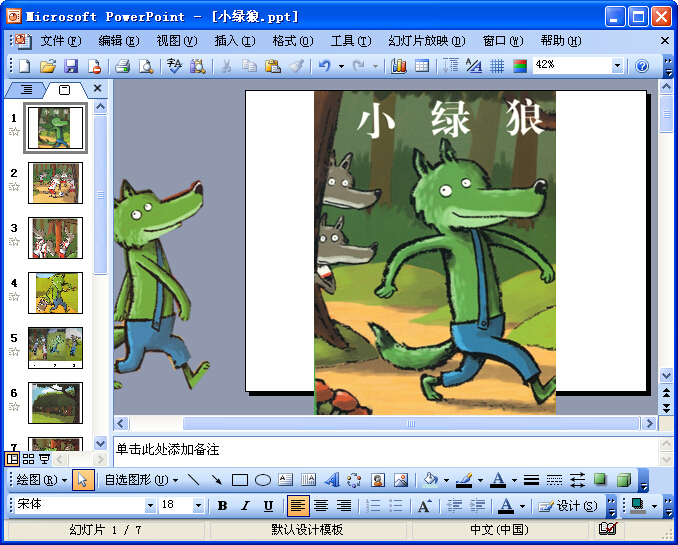
Task: Insert diagram or organization chart
Action: click(354, 480)
